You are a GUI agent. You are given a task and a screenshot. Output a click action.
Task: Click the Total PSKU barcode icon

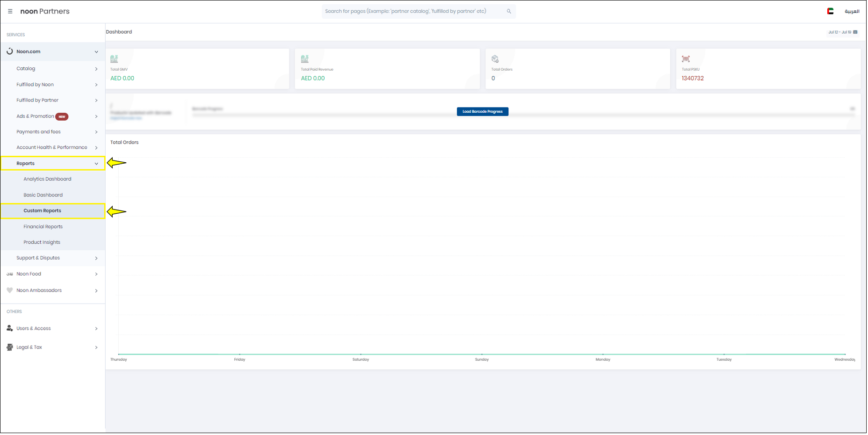(x=686, y=59)
